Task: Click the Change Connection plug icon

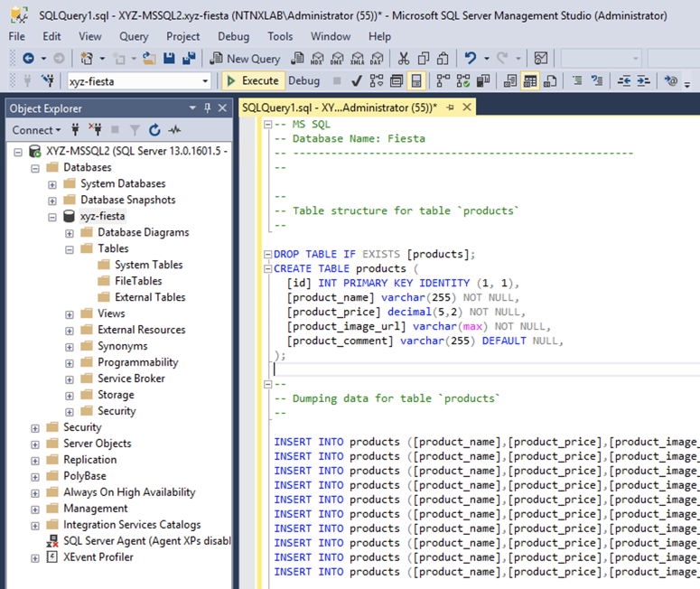Action: (47, 80)
